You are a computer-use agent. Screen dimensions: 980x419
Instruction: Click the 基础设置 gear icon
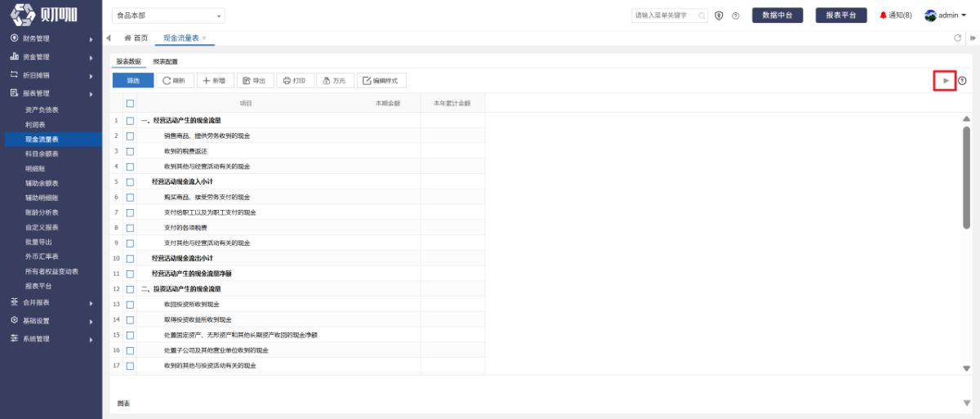(14, 320)
